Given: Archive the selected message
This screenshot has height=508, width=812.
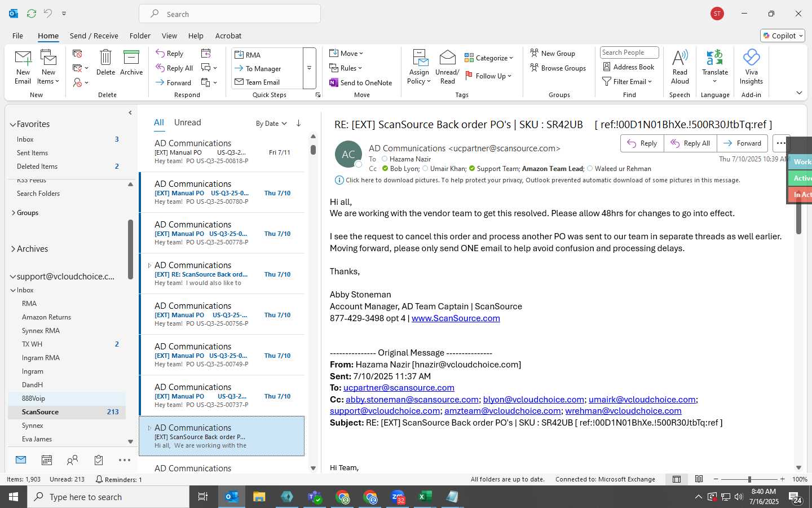Looking at the screenshot, I should coord(131,62).
